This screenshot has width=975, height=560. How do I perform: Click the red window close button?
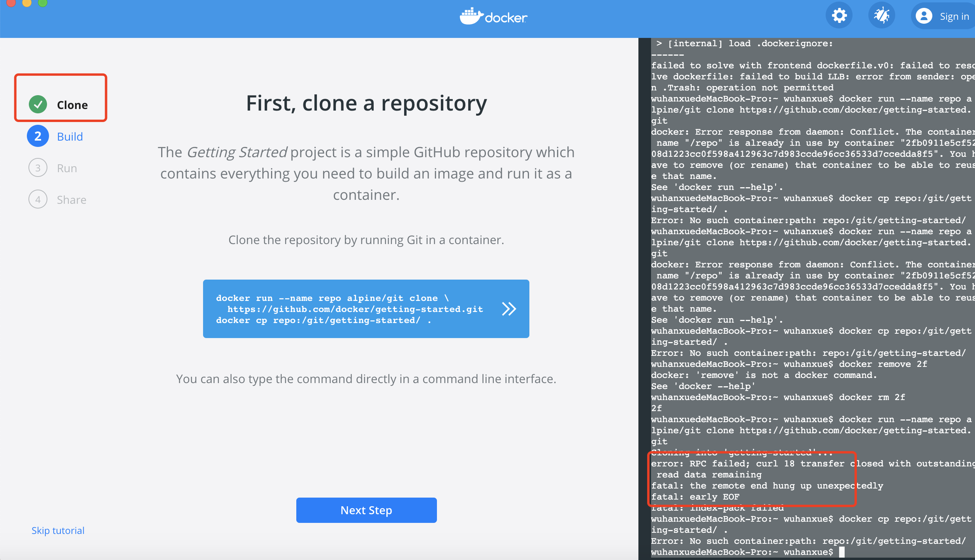click(x=11, y=2)
